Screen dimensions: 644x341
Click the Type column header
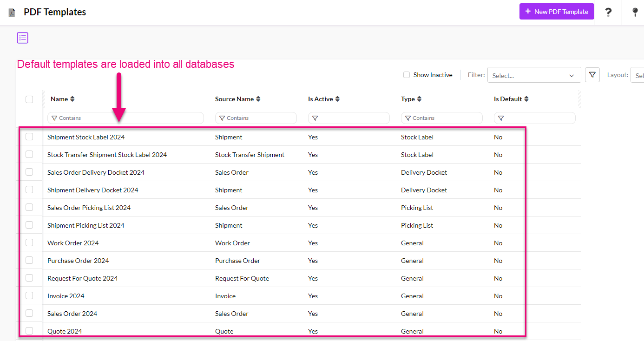pyautogui.click(x=408, y=99)
